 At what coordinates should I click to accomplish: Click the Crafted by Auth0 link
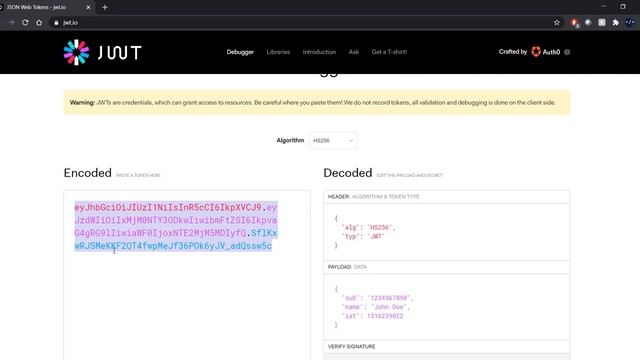tap(529, 52)
